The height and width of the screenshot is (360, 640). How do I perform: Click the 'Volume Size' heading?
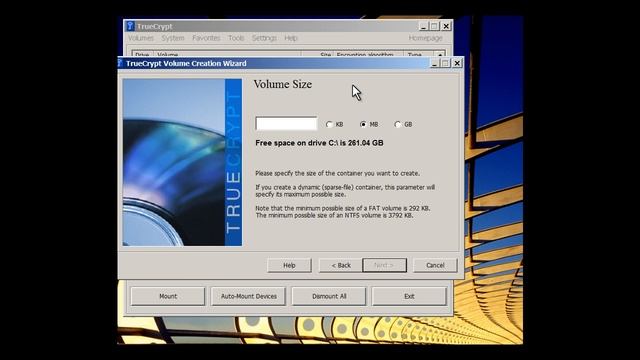[282, 84]
